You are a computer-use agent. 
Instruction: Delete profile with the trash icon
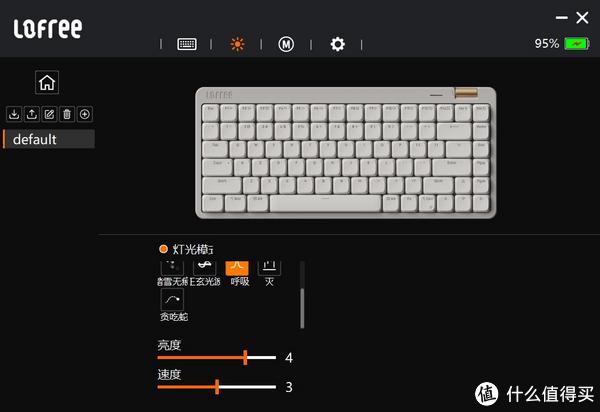pos(67,114)
